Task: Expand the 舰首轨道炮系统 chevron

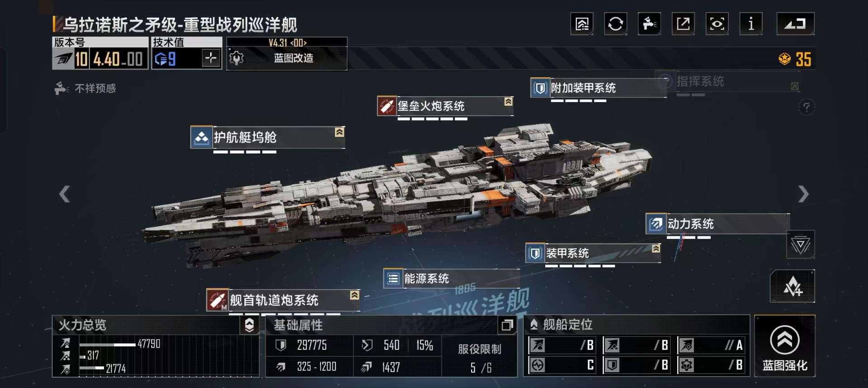Action: click(x=354, y=295)
